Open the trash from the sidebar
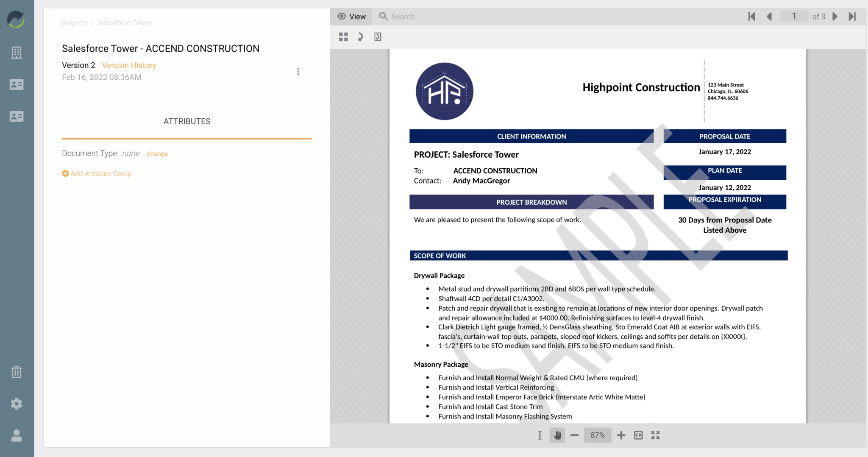 click(17, 372)
